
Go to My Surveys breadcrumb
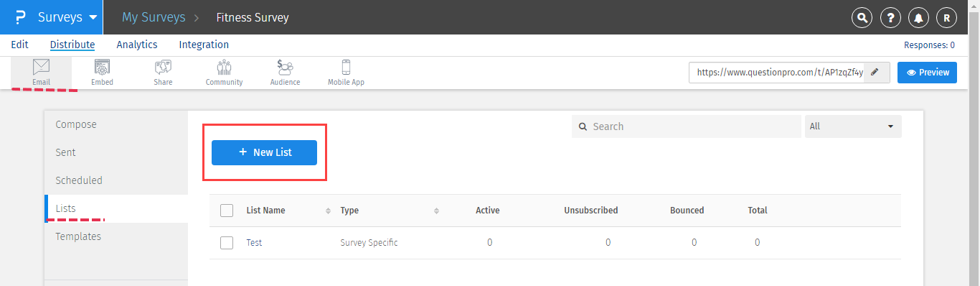pos(154,17)
